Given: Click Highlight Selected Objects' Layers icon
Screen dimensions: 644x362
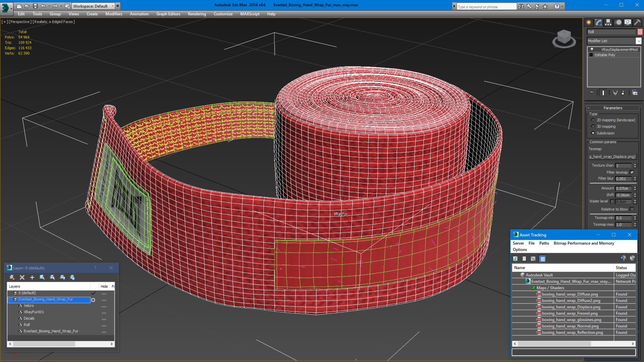Looking at the screenshot, I should [52, 277].
